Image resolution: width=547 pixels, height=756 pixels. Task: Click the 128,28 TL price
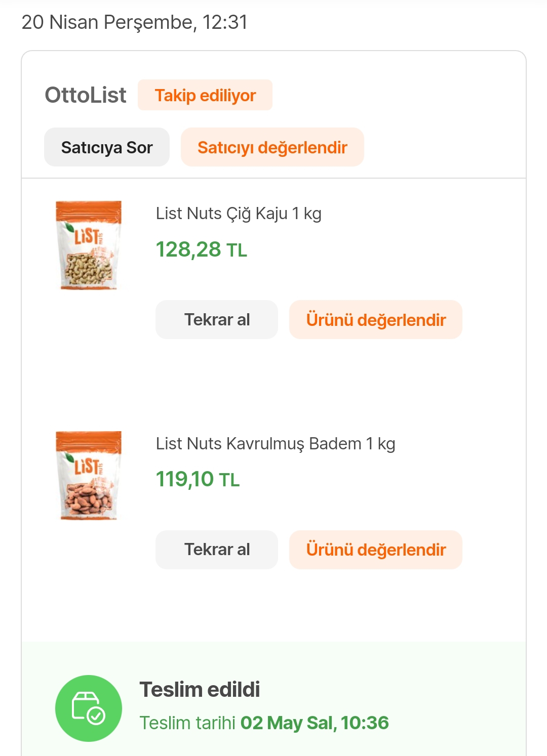tap(188, 249)
